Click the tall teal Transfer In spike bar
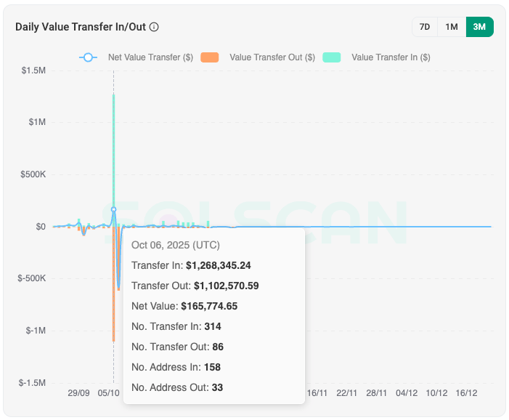Image resolution: width=509 pixels, height=420 pixels. [x=113, y=145]
